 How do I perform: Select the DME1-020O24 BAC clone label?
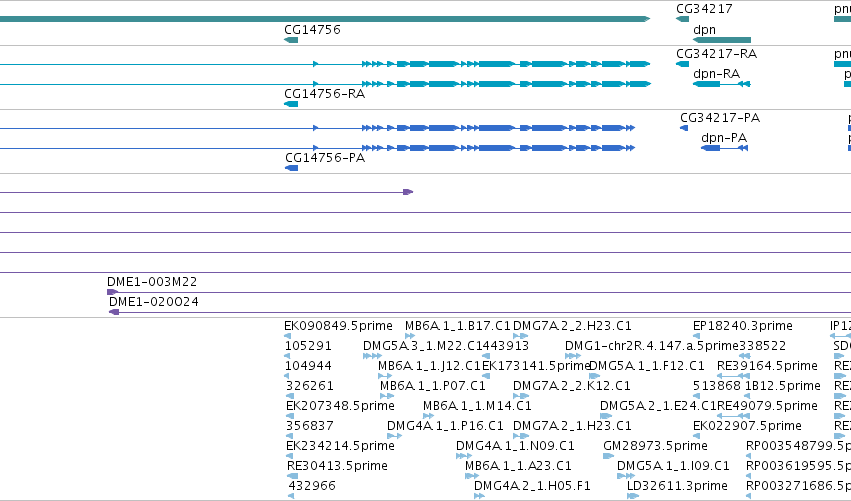point(154,302)
